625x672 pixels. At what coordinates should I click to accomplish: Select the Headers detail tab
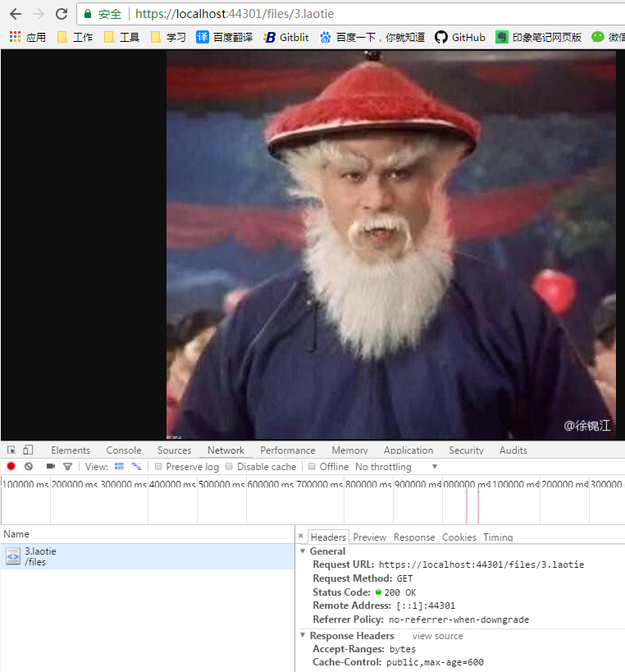[328, 537]
